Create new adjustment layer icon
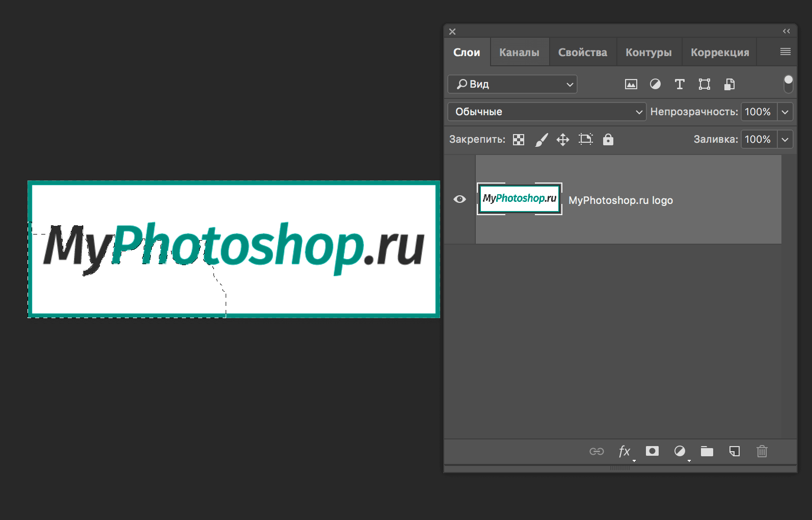The width and height of the screenshot is (812, 520). click(680, 451)
